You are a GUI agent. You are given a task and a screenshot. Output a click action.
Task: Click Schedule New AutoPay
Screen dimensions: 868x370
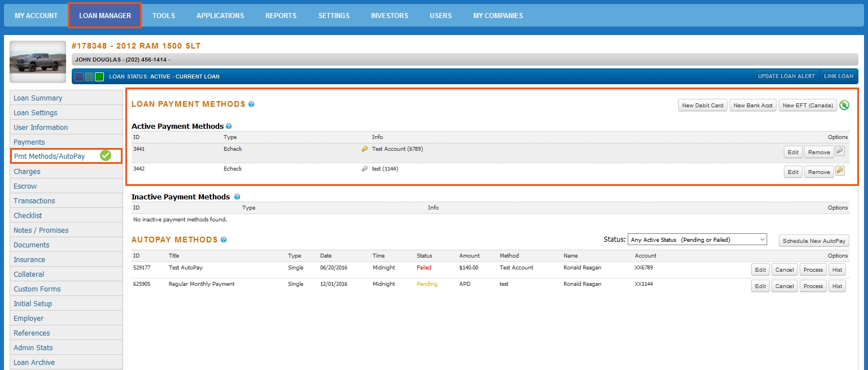click(814, 241)
